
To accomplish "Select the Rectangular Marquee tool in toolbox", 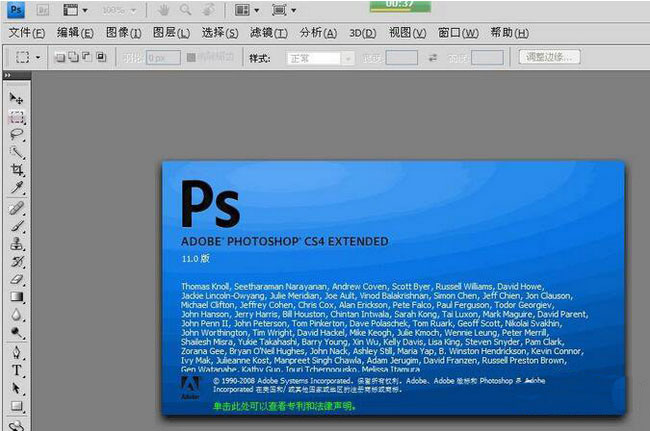I will coord(17,117).
